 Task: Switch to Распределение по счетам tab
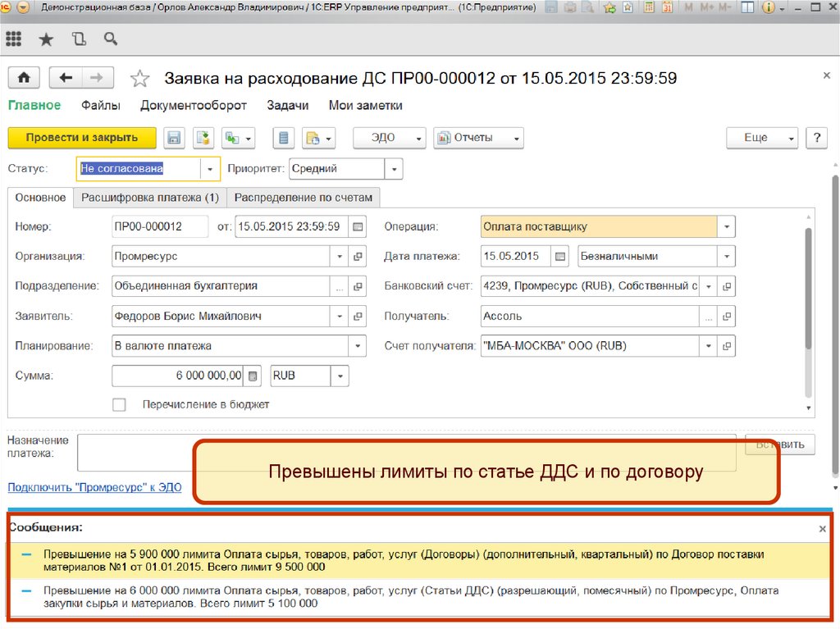(304, 198)
